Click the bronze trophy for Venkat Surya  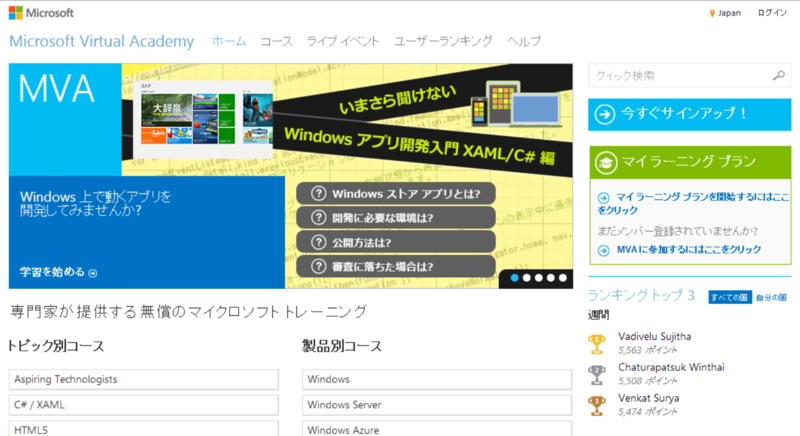coord(597,406)
